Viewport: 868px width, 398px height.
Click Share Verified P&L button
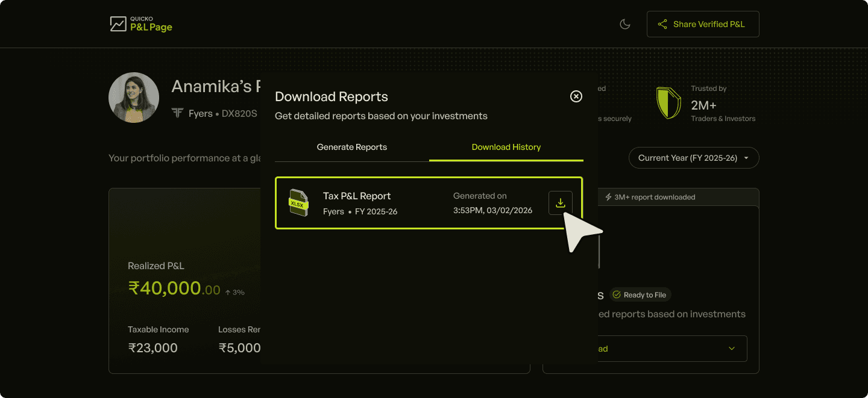(703, 24)
